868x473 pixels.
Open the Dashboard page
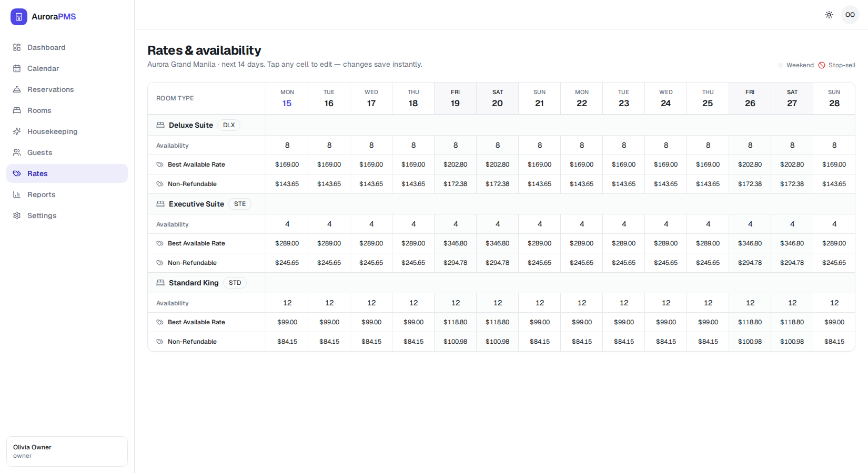67,47
